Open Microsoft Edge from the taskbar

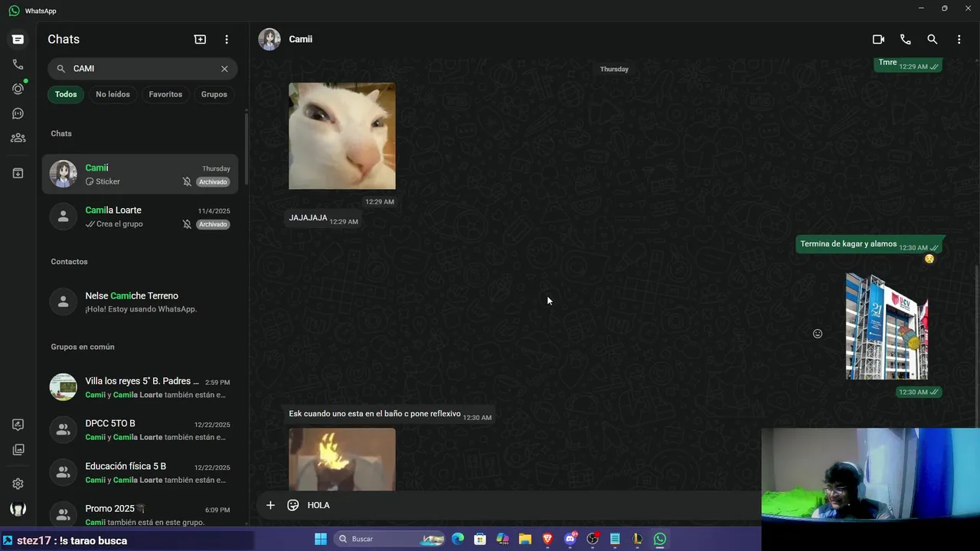458,539
